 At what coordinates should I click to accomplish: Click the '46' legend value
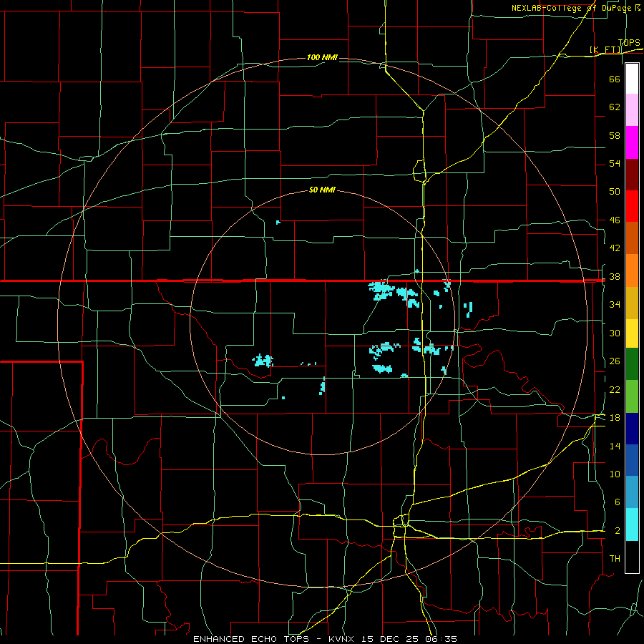(x=615, y=220)
